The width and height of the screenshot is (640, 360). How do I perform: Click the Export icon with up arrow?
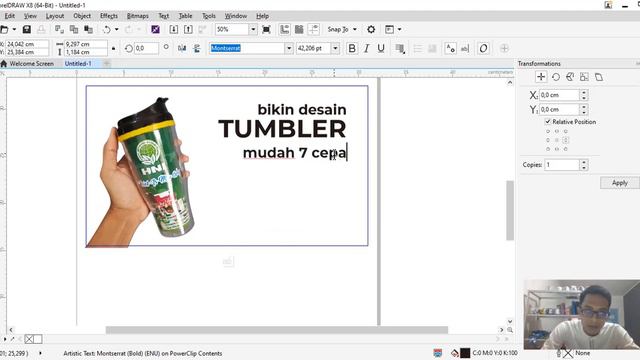click(188, 29)
